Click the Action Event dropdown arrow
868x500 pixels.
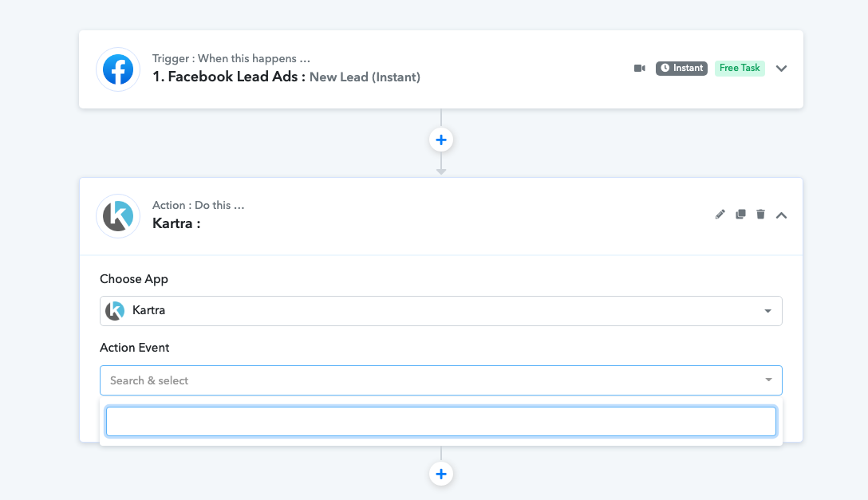768,380
